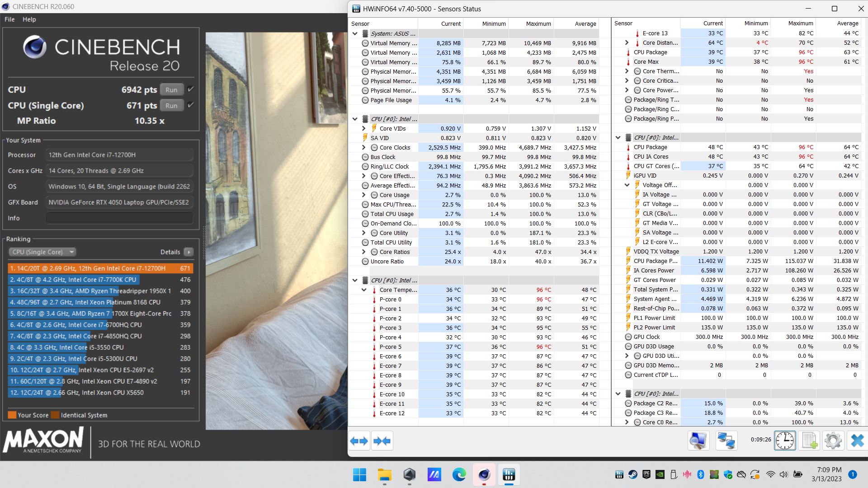Screen dimensions: 868x488
Task: Click the orange Your Score legend swatch
Action: pyautogui.click(x=12, y=415)
